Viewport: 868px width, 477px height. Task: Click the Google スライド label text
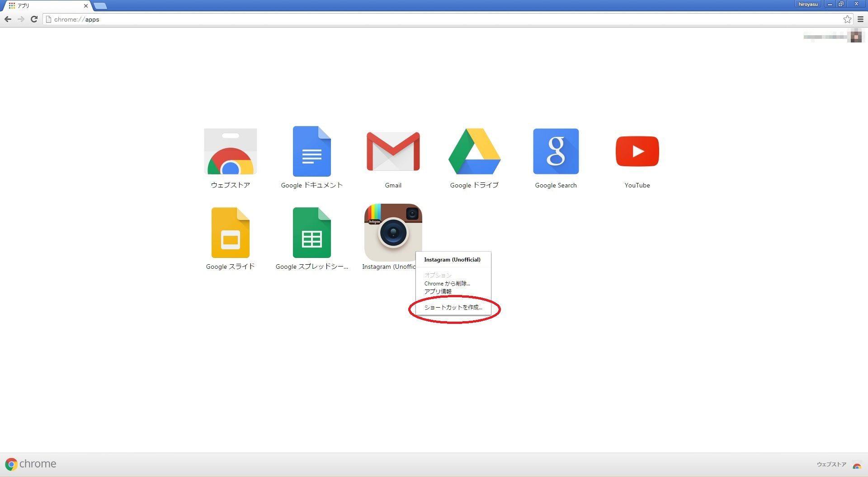pos(231,267)
